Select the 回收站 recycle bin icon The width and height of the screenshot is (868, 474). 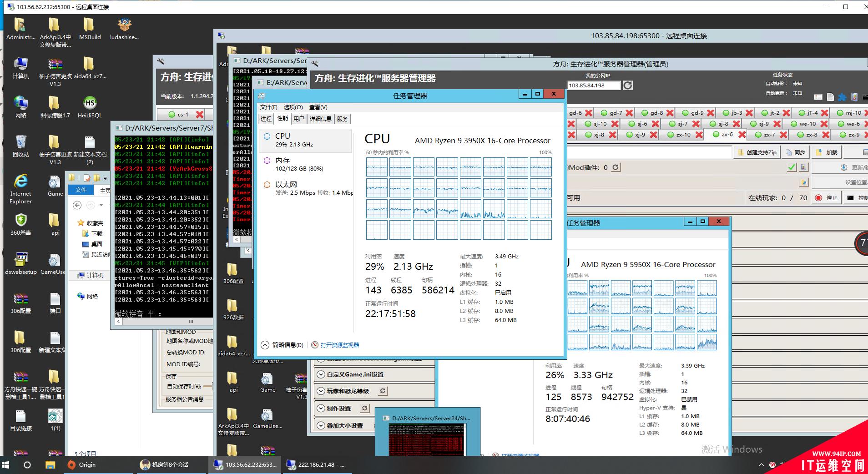point(20,146)
